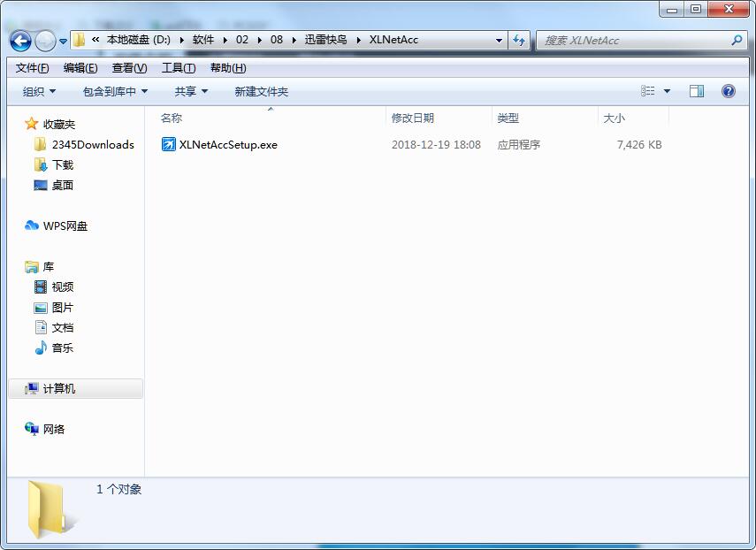Select the WPS网盘 cloud drive
The width and height of the screenshot is (756, 550).
point(62,225)
